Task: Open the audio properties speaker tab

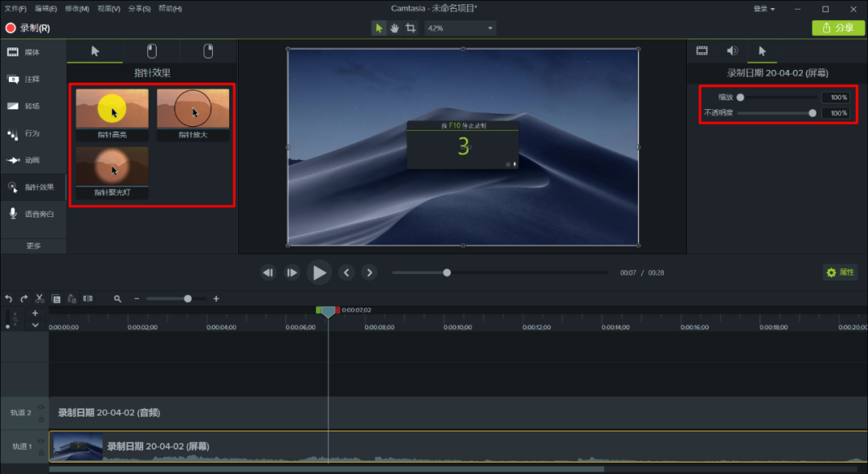Action: (732, 51)
